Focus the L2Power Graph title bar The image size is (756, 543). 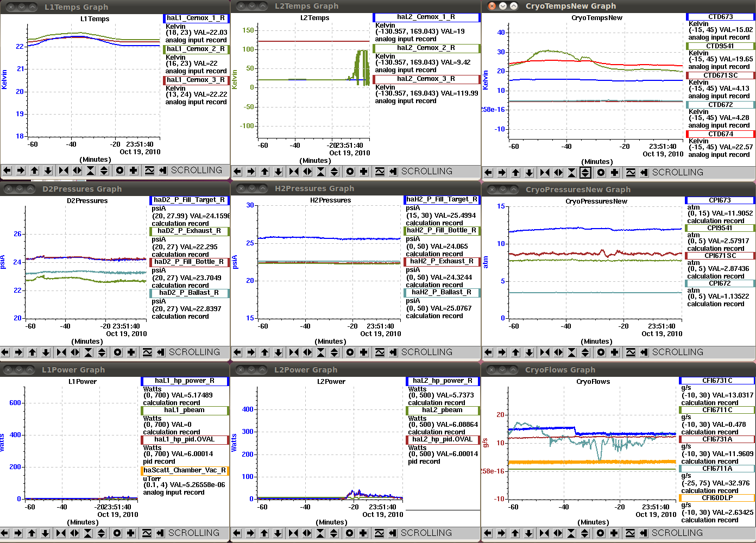pos(356,370)
